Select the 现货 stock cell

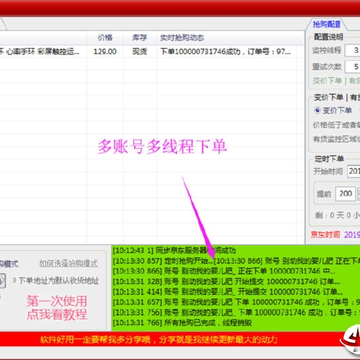(140, 52)
